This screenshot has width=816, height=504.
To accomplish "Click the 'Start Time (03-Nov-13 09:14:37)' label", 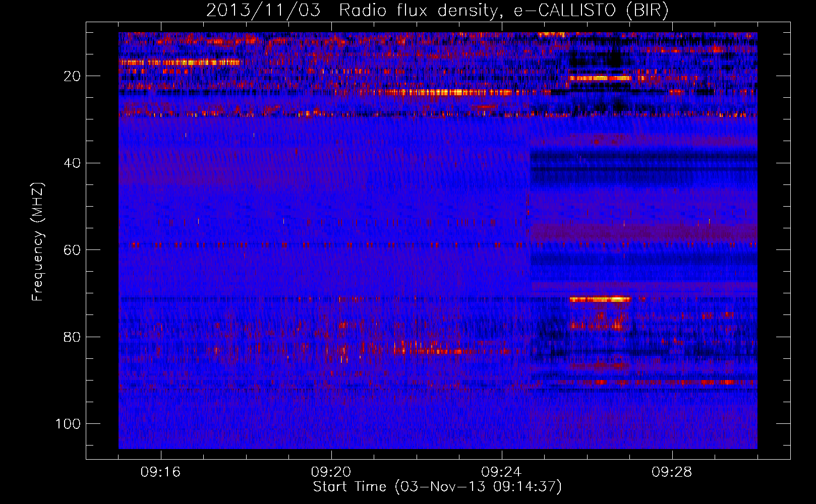I will point(437,487).
